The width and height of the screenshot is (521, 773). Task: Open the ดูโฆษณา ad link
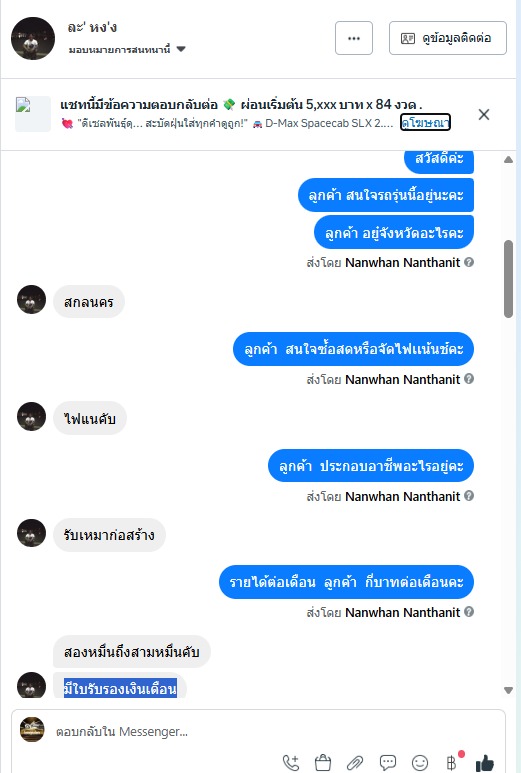(x=425, y=122)
